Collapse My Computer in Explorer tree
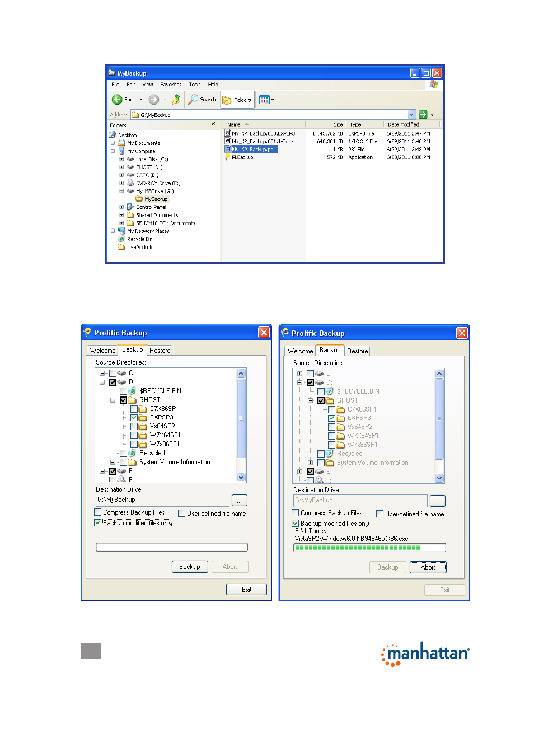The width and height of the screenshot is (534, 756). (x=113, y=151)
